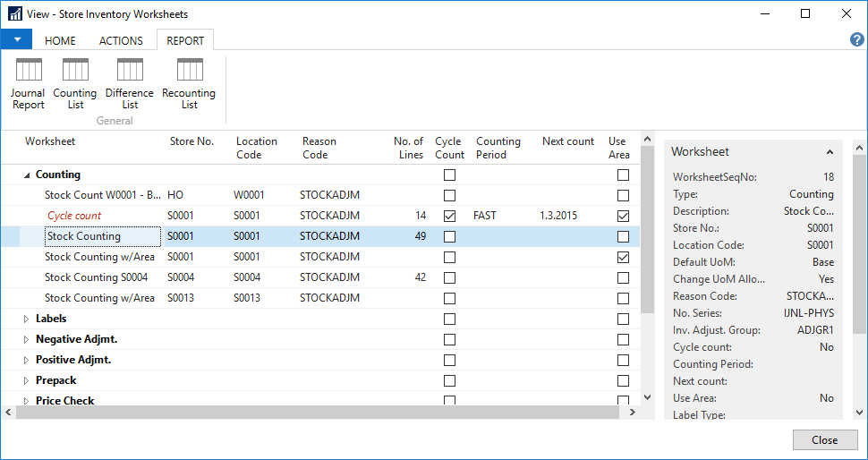The image size is (868, 460).
Task: Click the Close button
Action: click(x=824, y=439)
